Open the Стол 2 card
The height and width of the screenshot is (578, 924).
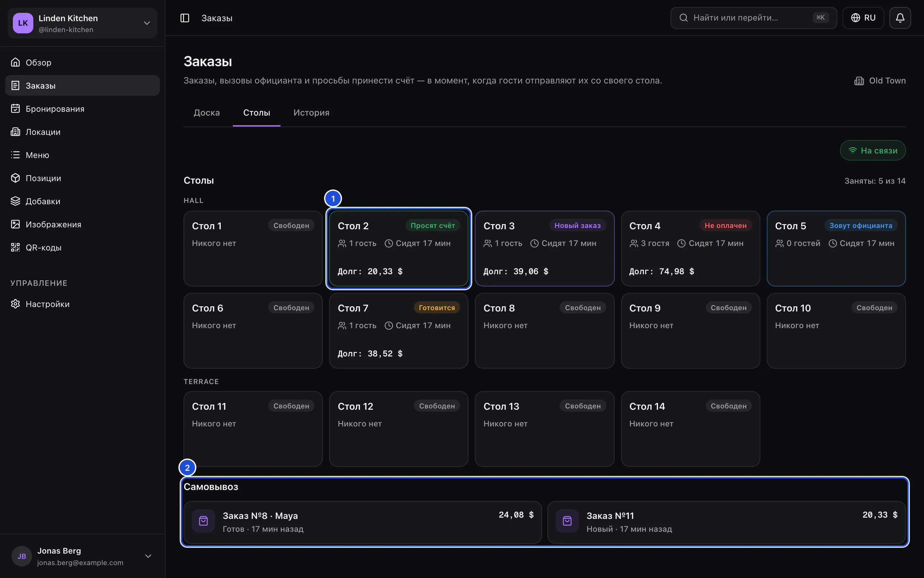point(398,249)
